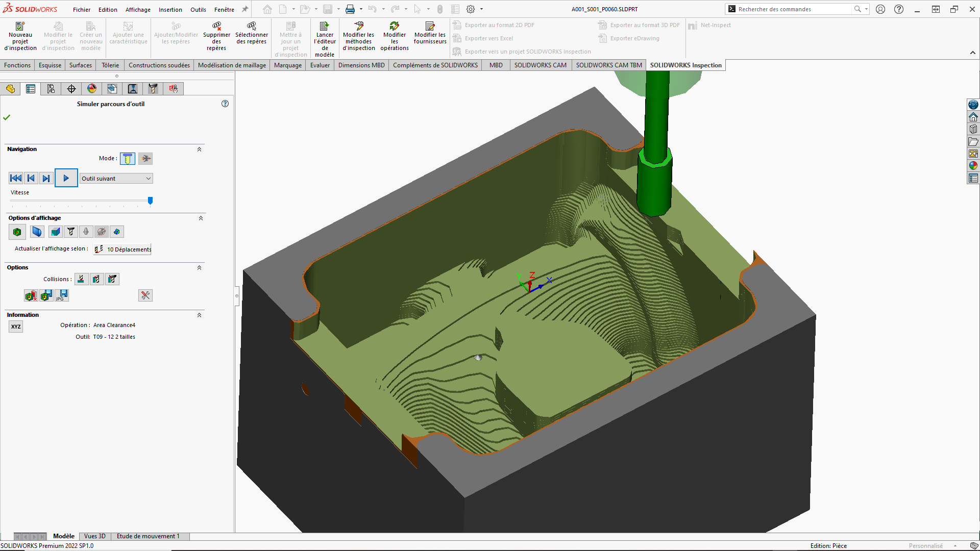
Task: Toggle the tool display option icon
Action: point(71,232)
